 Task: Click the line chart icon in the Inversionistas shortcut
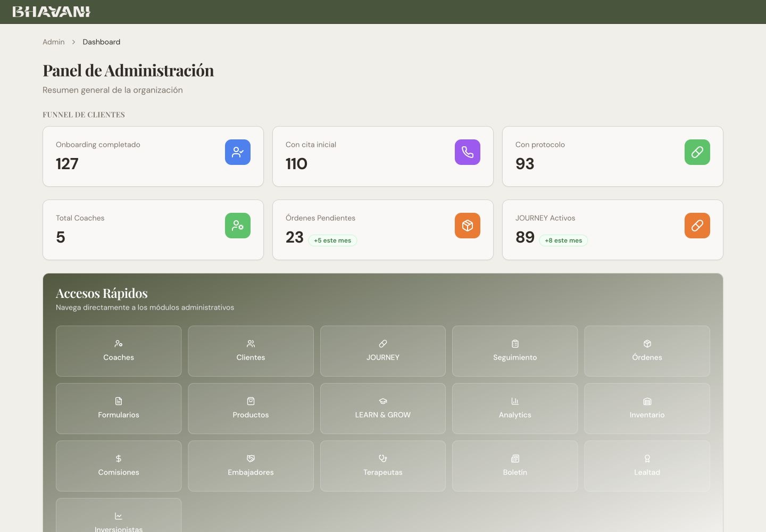[x=119, y=516]
